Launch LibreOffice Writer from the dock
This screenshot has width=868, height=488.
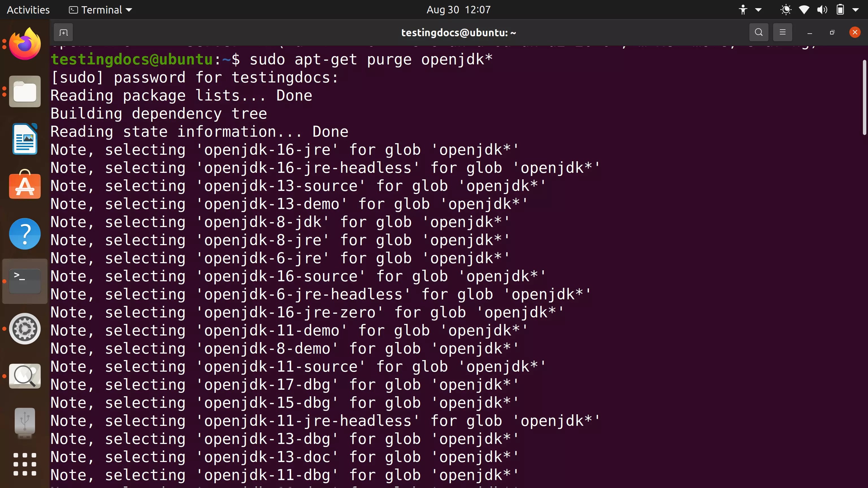(x=25, y=139)
